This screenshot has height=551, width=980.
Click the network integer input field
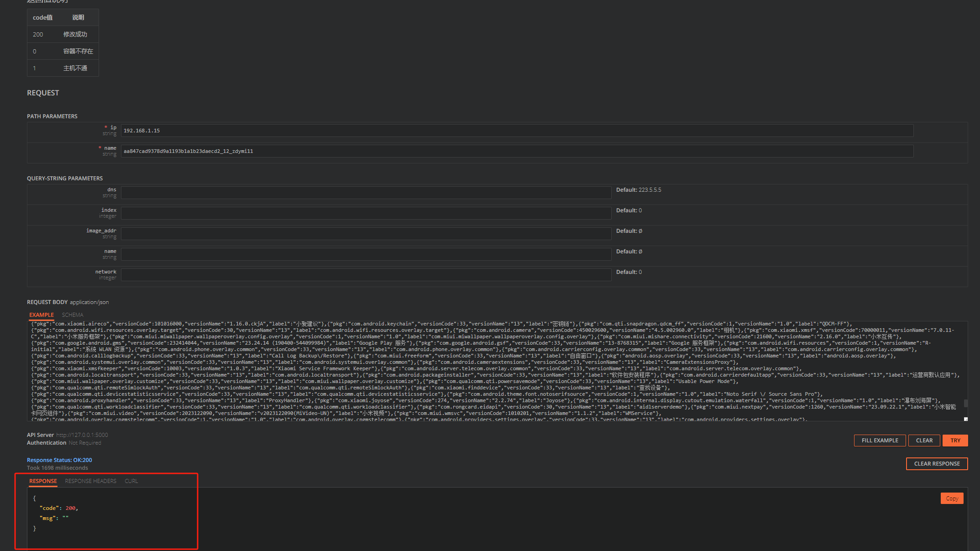[x=366, y=275]
